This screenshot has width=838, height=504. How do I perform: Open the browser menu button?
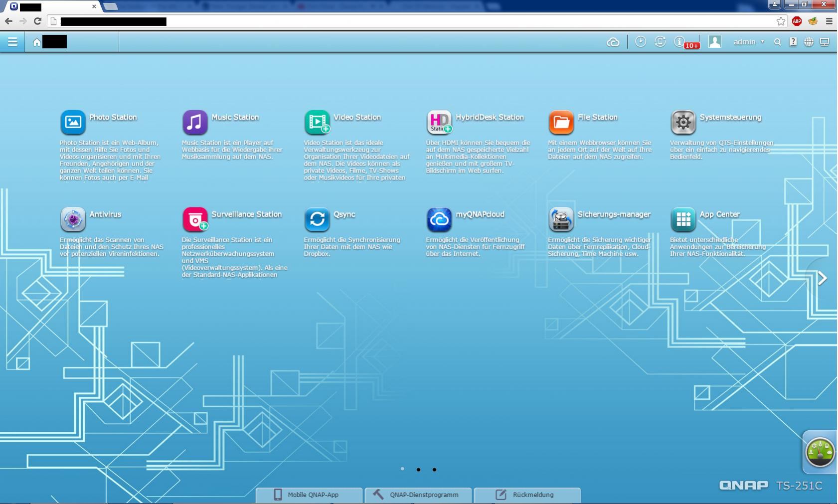829,21
